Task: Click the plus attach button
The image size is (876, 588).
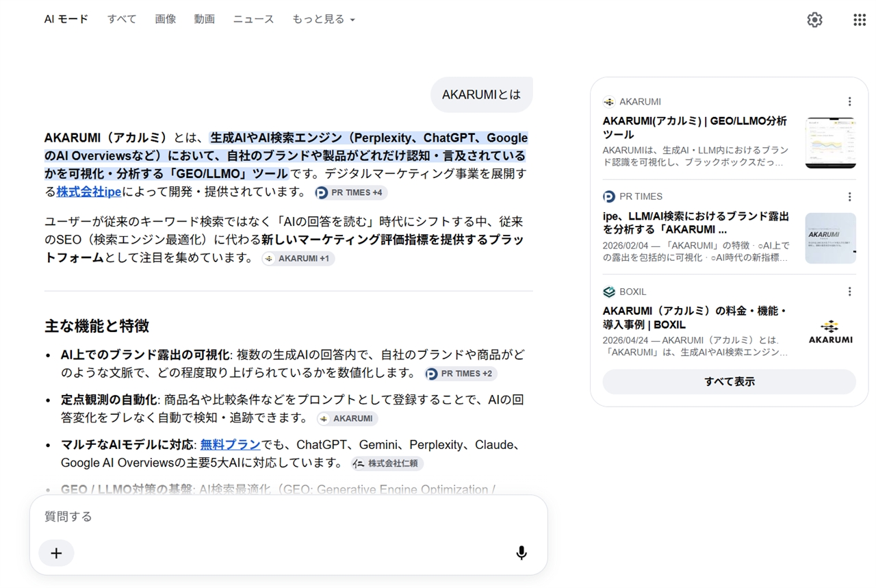Action: coord(56,553)
